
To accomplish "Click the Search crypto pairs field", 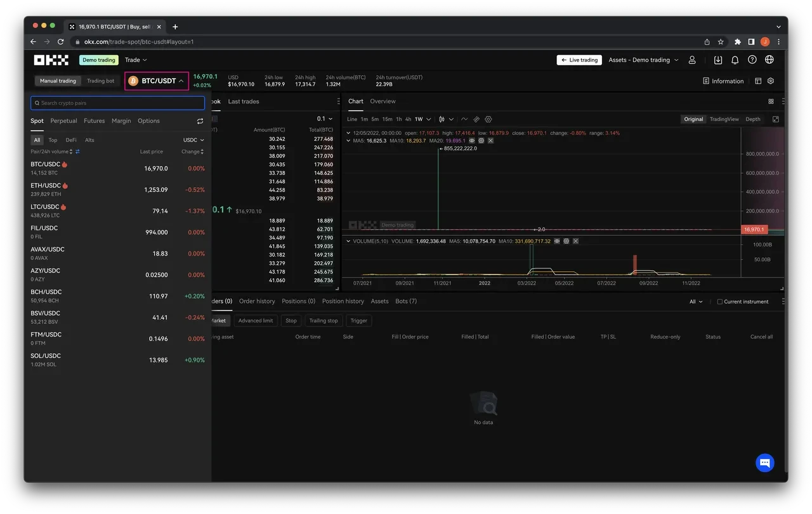I will tap(118, 103).
